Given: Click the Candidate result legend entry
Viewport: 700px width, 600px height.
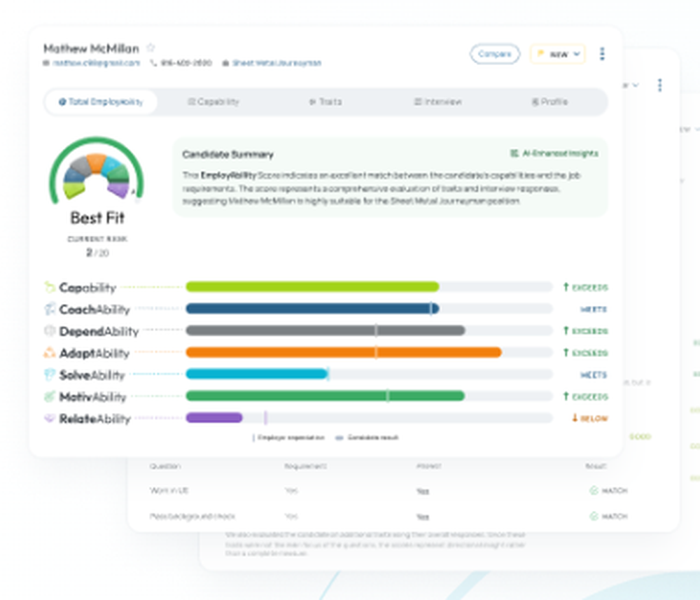Looking at the screenshot, I should [x=367, y=438].
